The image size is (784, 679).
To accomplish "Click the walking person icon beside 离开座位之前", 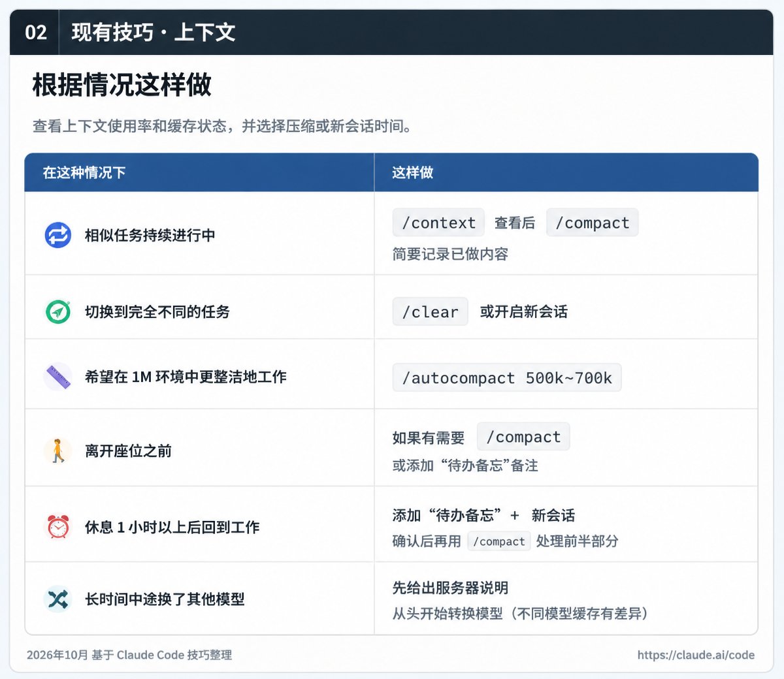I will [57, 450].
